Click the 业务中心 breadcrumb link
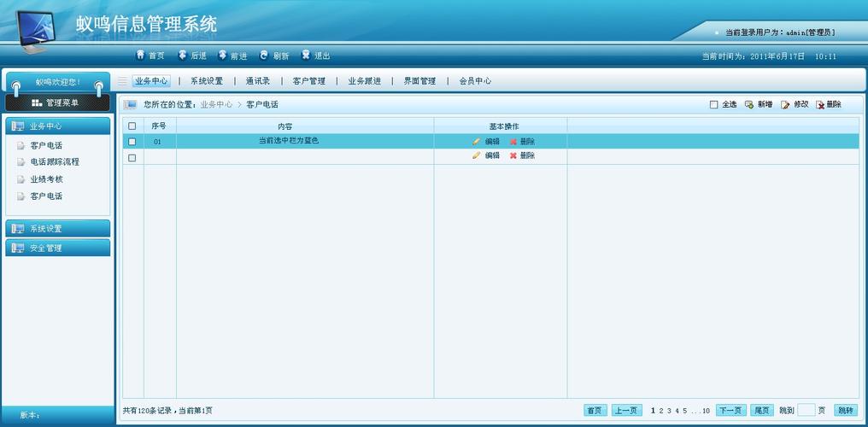Screen dimensions: 868x427 (216, 104)
